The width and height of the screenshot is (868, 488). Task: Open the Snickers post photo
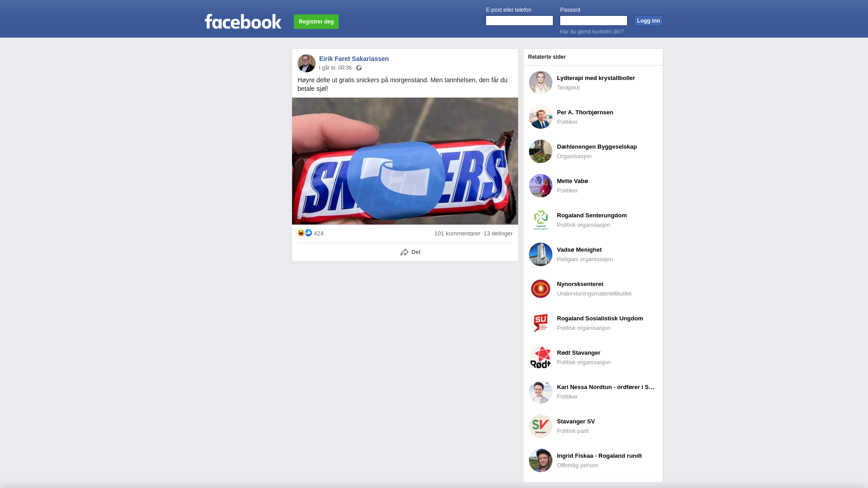[405, 161]
